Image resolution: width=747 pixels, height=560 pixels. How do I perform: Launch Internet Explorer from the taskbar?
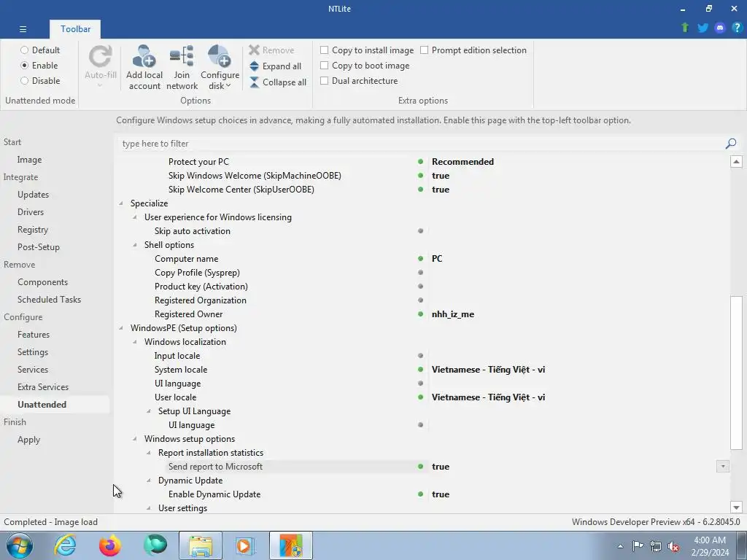point(65,545)
